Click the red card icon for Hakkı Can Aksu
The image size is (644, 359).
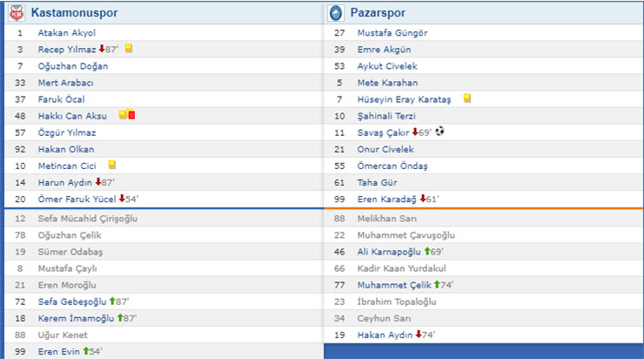tap(131, 115)
